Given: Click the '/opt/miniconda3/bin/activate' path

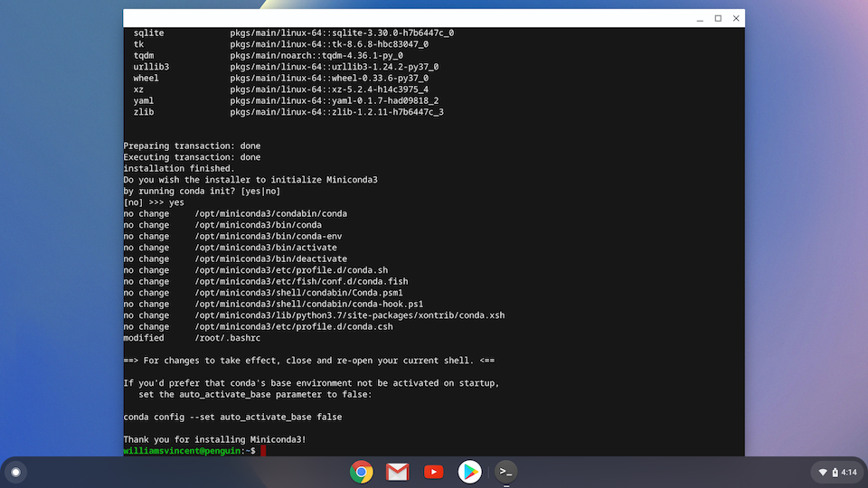Looking at the screenshot, I should click(x=266, y=248).
